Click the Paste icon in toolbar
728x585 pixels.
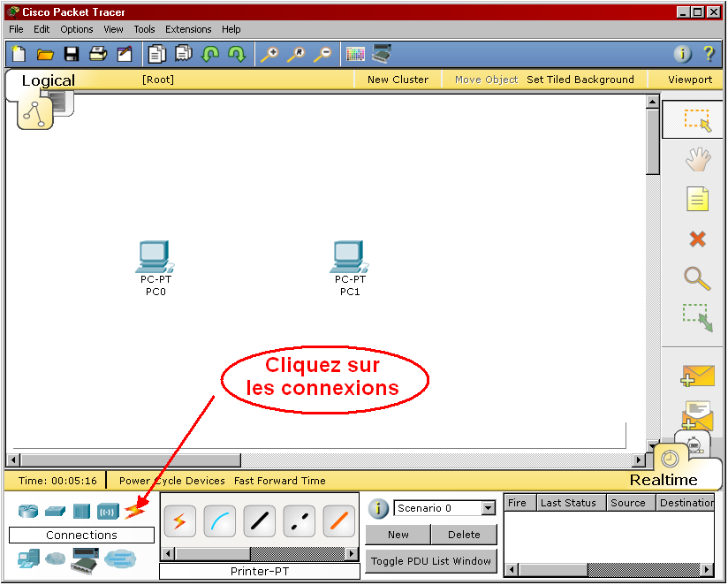coord(184,54)
